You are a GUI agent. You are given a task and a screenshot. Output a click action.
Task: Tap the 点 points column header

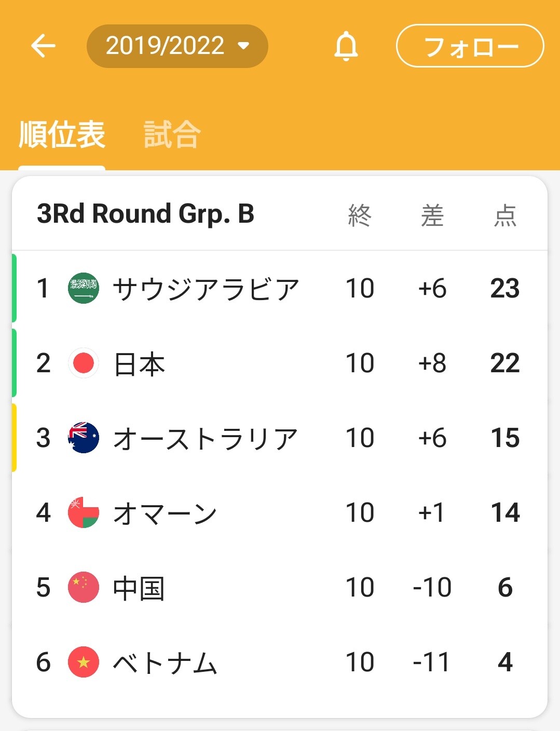coord(505,215)
